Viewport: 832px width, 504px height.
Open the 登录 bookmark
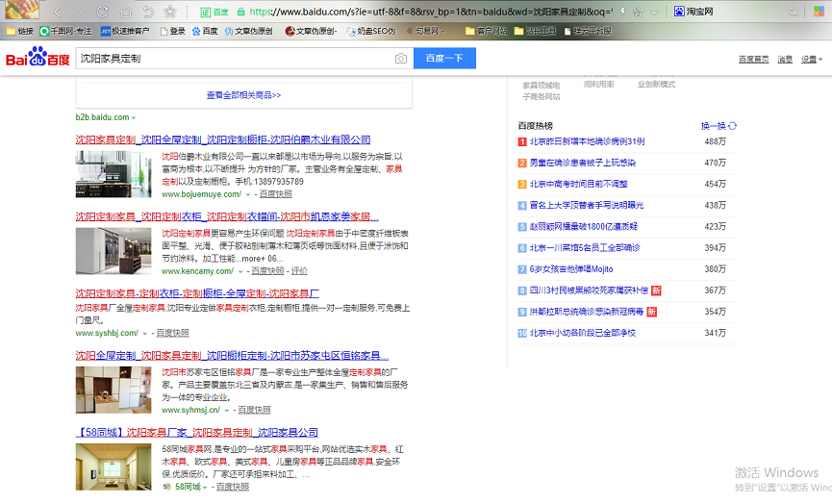coord(173,31)
